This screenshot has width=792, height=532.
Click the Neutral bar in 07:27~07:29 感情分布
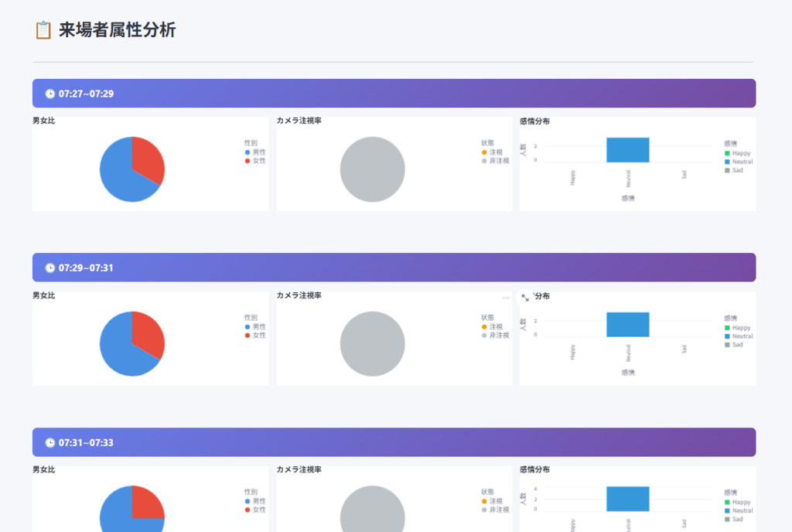coord(627,150)
